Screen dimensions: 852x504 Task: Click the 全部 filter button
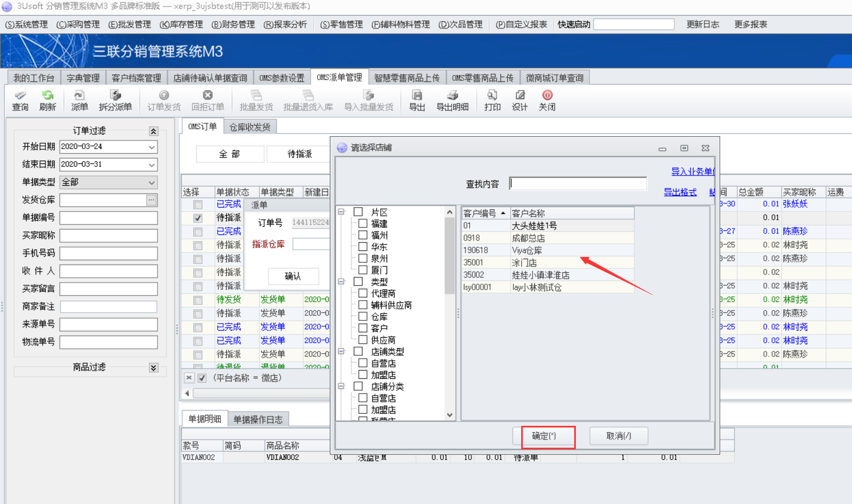(230, 155)
